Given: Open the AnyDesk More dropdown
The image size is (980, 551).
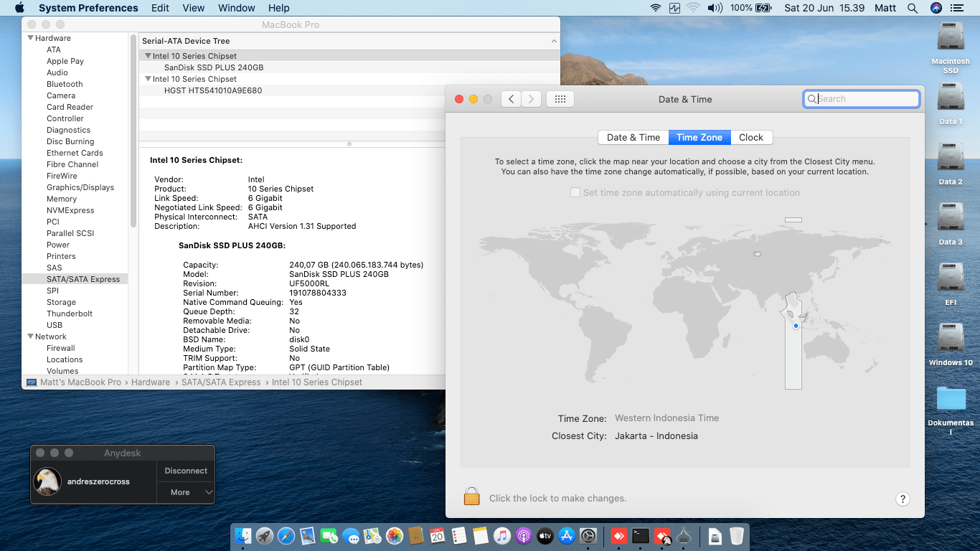Looking at the screenshot, I should (x=186, y=492).
